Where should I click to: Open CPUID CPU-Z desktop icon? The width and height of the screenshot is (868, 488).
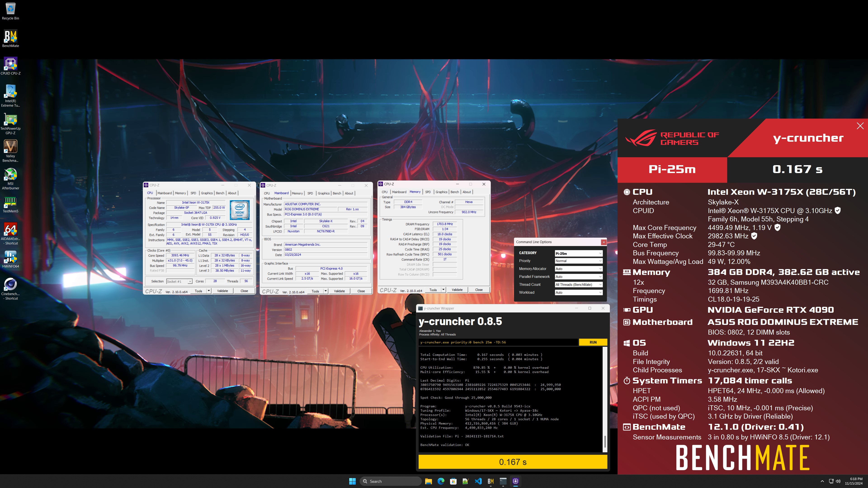tap(10, 66)
